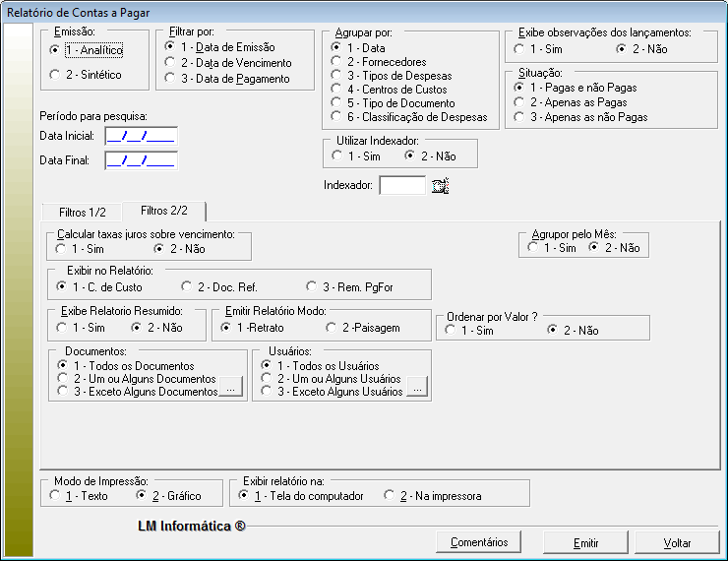Open document selection ellipsis button
Image resolution: width=728 pixels, height=561 pixels.
coord(229,391)
